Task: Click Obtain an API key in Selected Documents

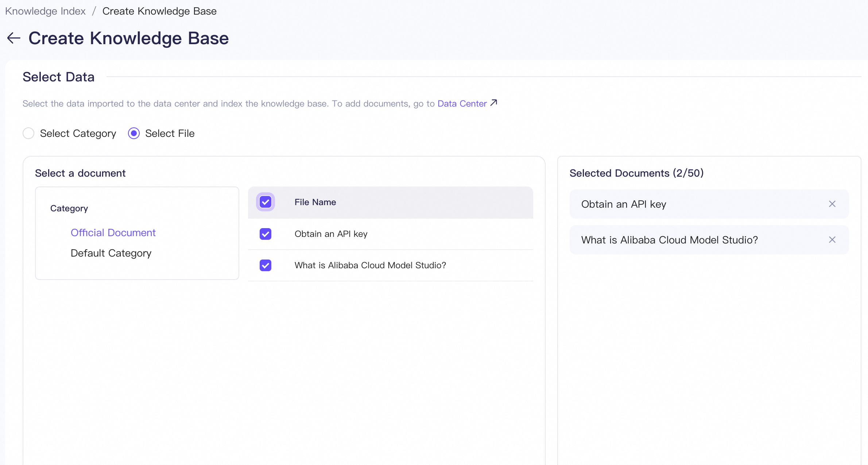Action: (x=624, y=204)
